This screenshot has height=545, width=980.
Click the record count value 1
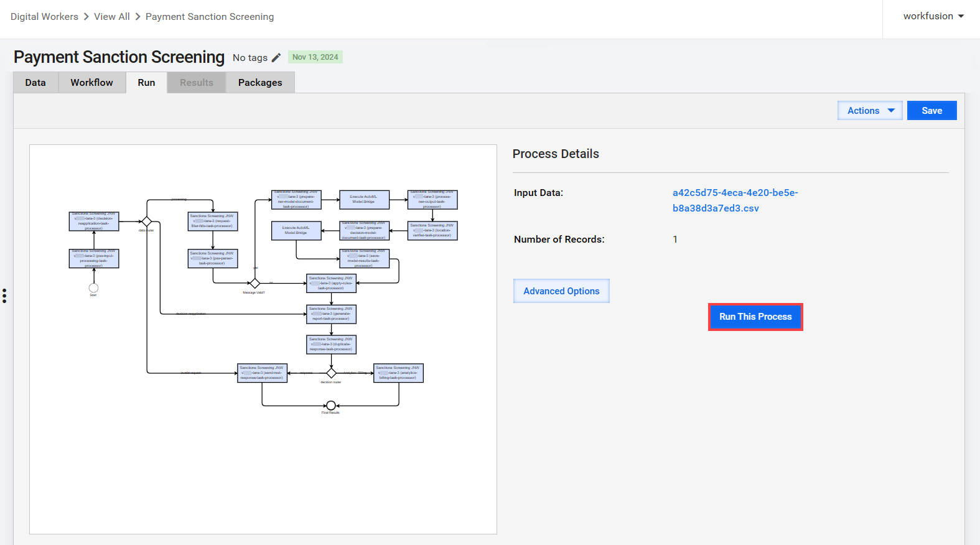tap(675, 240)
